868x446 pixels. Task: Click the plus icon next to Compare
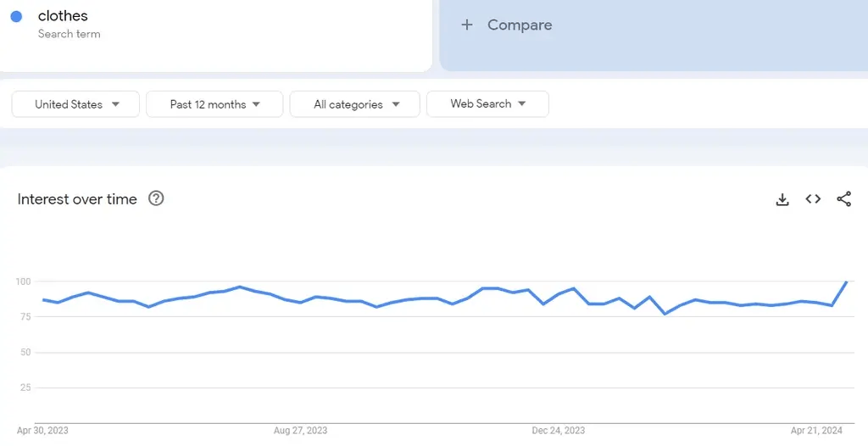click(467, 25)
